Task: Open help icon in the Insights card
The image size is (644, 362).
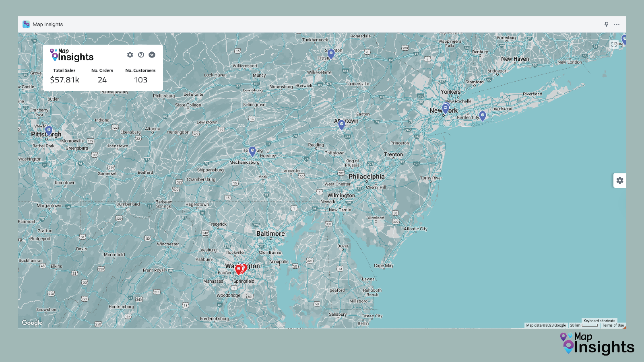Action: [x=141, y=55]
